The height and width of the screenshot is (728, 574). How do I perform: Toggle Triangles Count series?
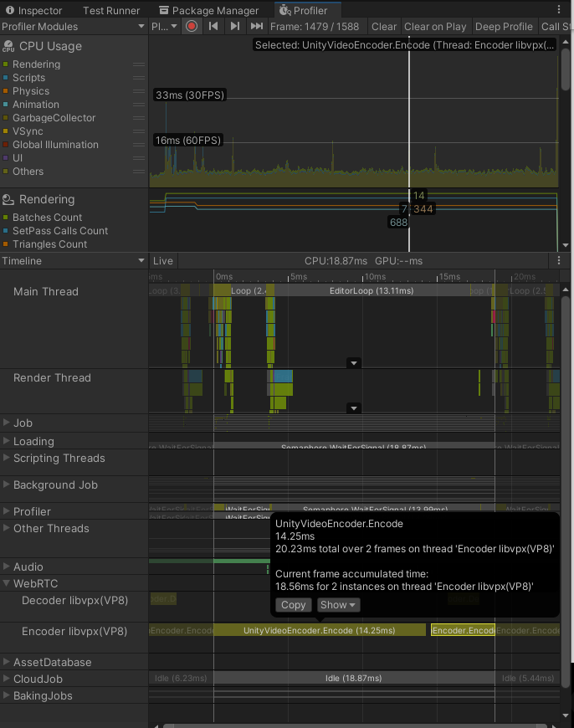pyautogui.click(x=6, y=244)
